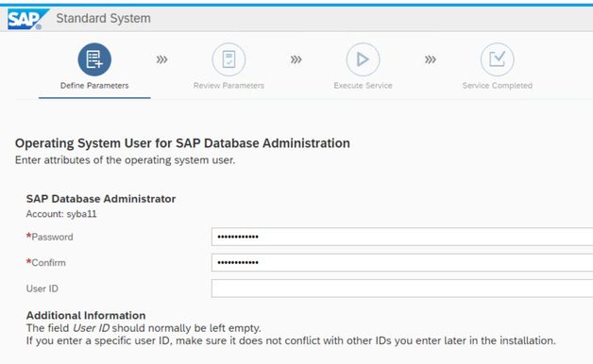This screenshot has height=364, width=593.
Task: Select the Service Completed checkmark icon
Action: pyautogui.click(x=497, y=59)
